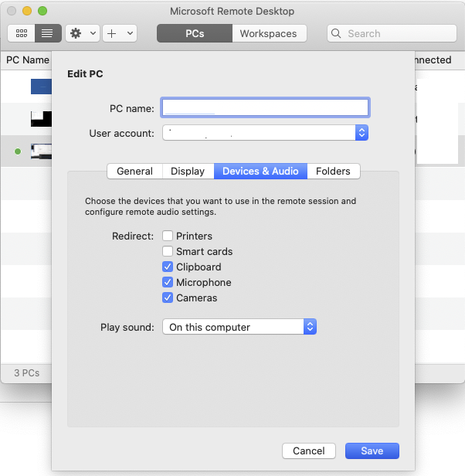Open the User account dropdown
Image resolution: width=465 pixels, height=476 pixels.
pos(265,133)
